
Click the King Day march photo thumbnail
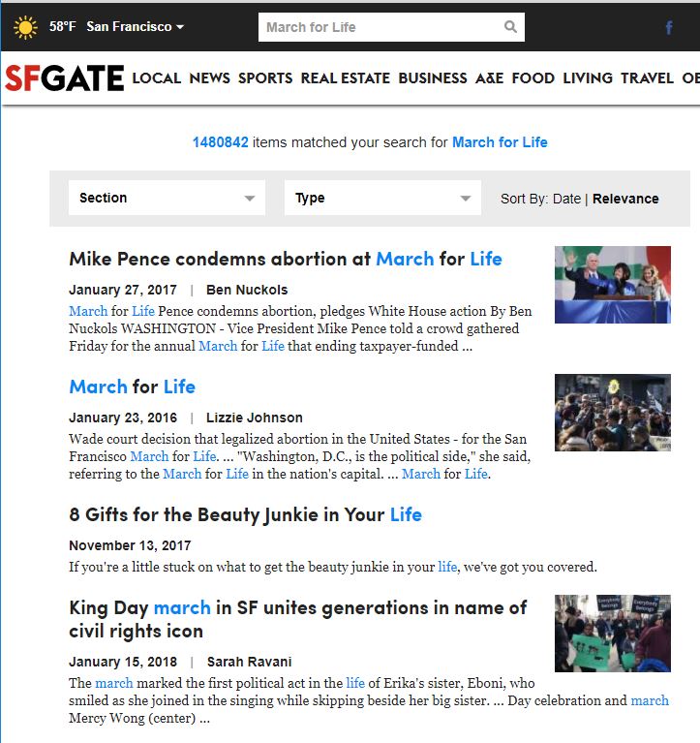(x=613, y=634)
